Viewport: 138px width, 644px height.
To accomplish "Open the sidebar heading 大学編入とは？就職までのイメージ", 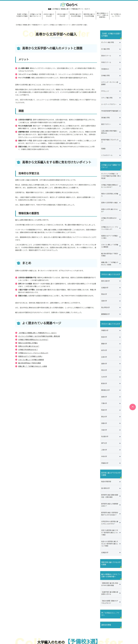I will 111,166.
